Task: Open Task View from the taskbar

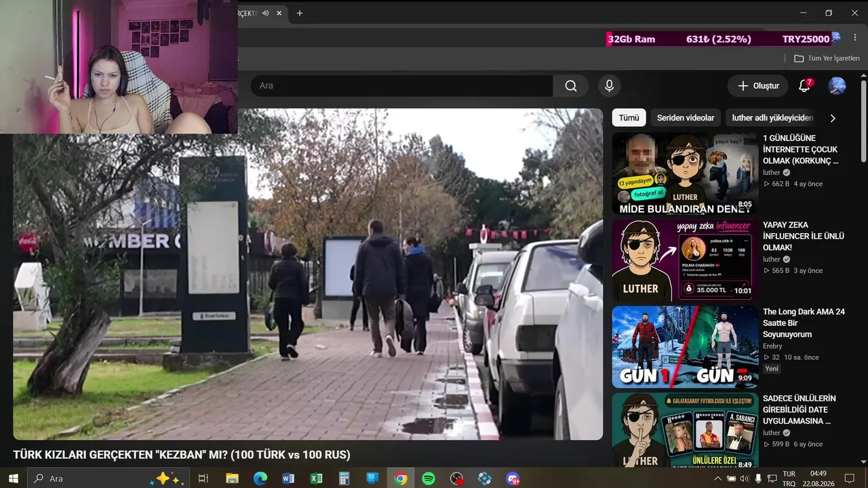Action: point(203,479)
